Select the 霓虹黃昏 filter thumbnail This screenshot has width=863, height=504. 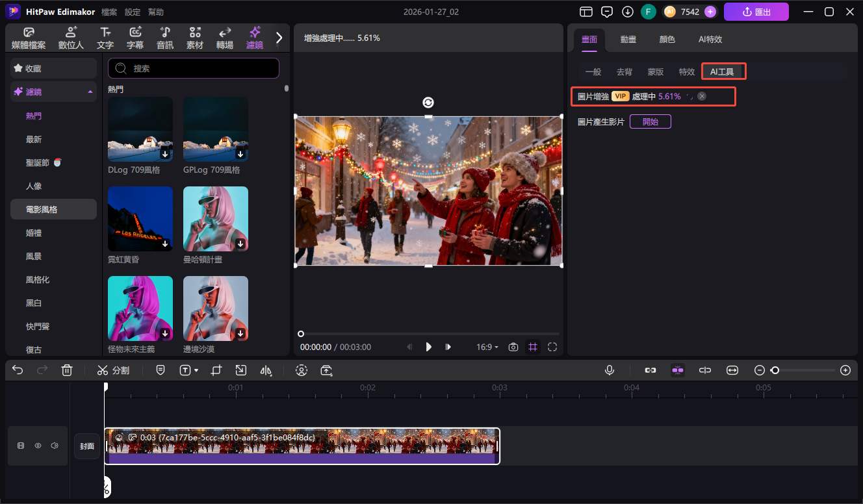[140, 219]
